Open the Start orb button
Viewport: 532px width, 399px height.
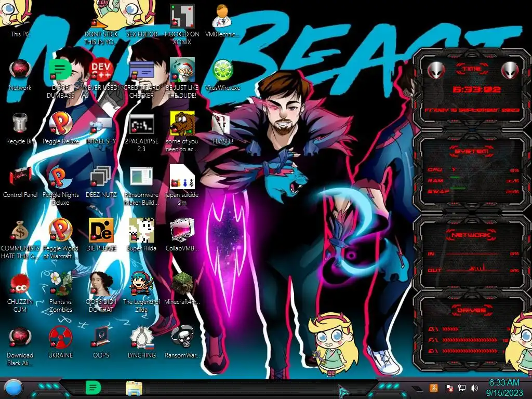click(x=14, y=389)
